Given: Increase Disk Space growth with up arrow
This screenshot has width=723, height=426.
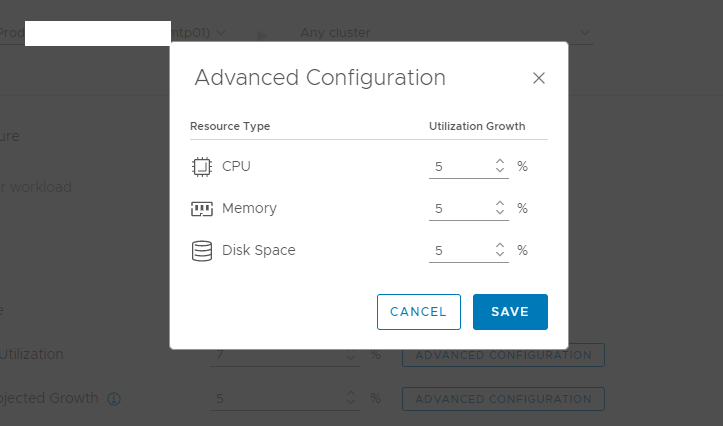Looking at the screenshot, I should (x=500, y=245).
